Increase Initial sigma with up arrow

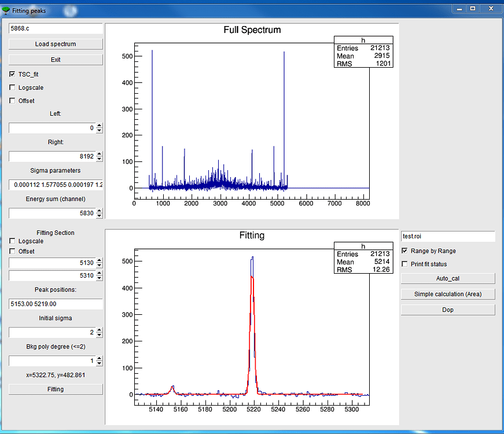[x=100, y=330]
